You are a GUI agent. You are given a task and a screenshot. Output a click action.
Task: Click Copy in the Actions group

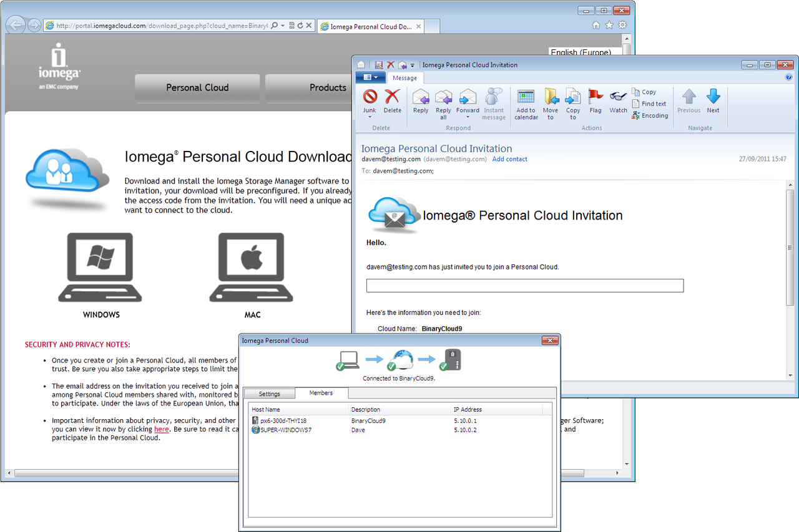tap(644, 92)
